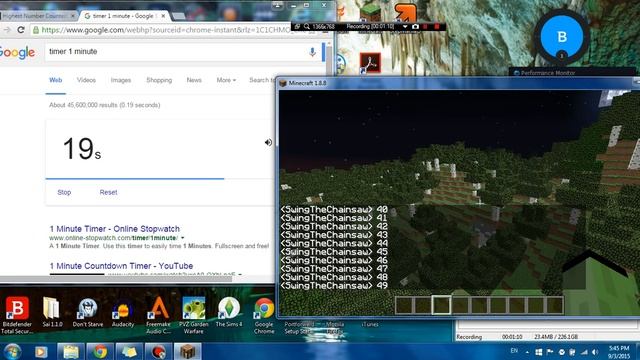Click the Action Center flag tray icon
Screen dimensions: 640x360
(550, 352)
